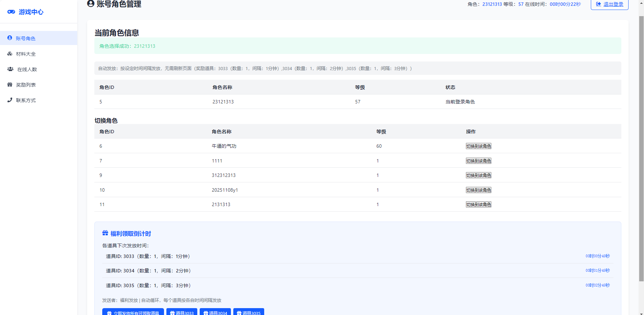Select the person icon next to 账号角色
The width and height of the screenshot is (644, 315).
10,38
